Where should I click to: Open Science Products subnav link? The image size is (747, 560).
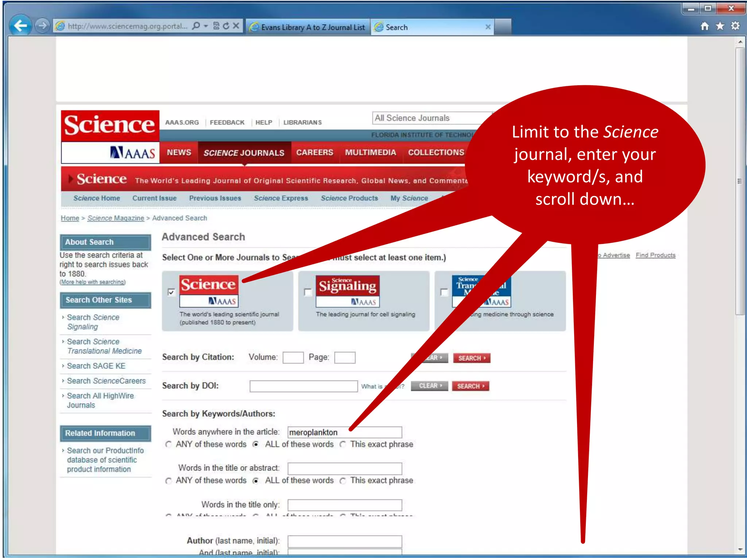click(349, 198)
